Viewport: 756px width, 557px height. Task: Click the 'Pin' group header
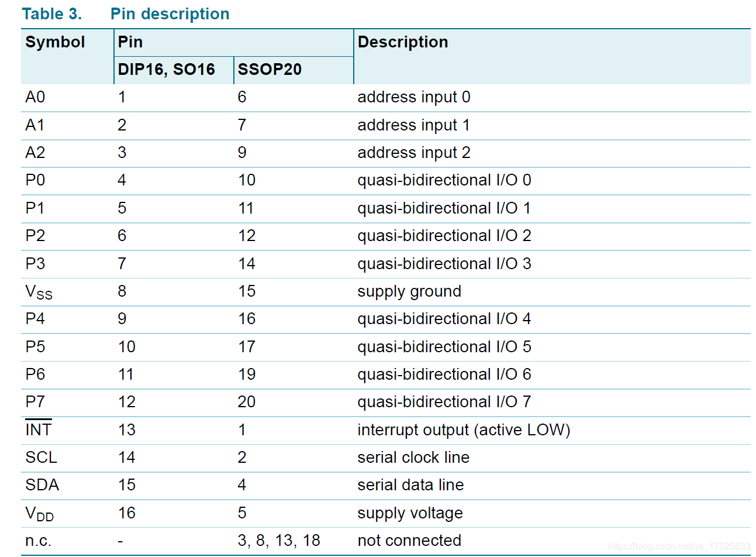(x=130, y=42)
